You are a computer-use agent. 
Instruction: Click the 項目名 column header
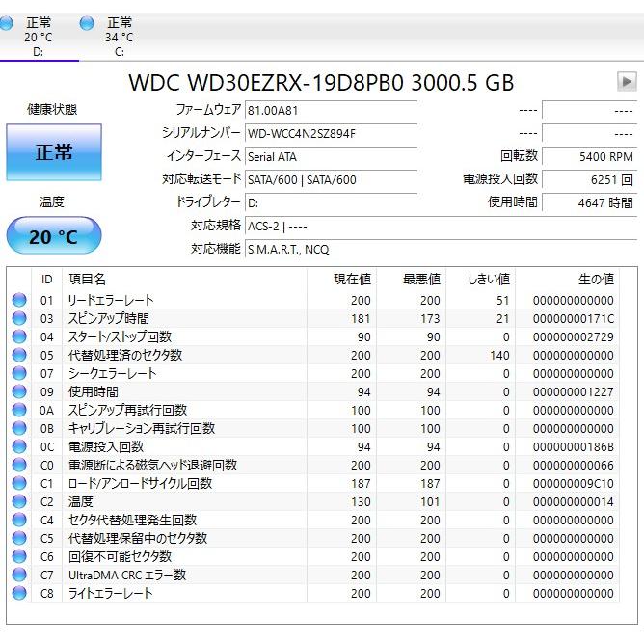184,280
